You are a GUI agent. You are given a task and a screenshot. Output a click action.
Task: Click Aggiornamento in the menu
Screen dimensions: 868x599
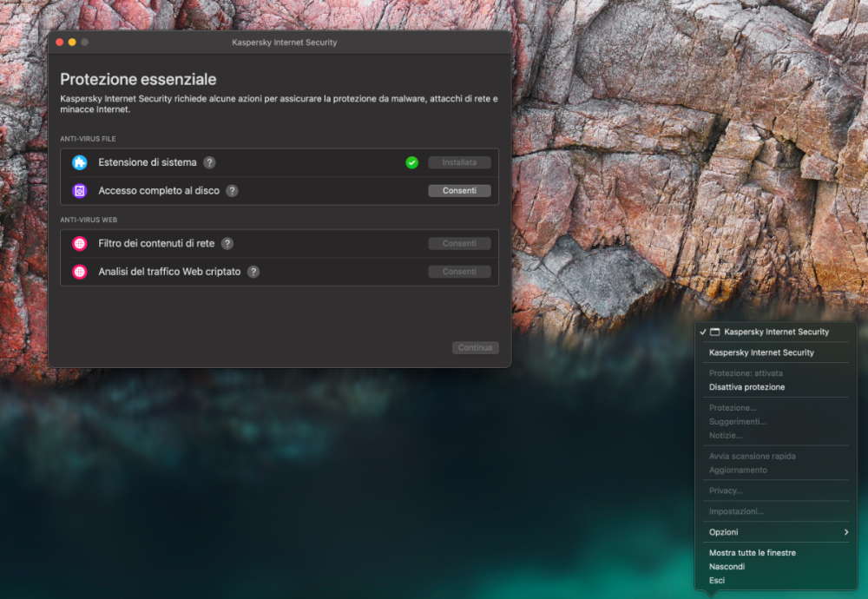point(775,470)
